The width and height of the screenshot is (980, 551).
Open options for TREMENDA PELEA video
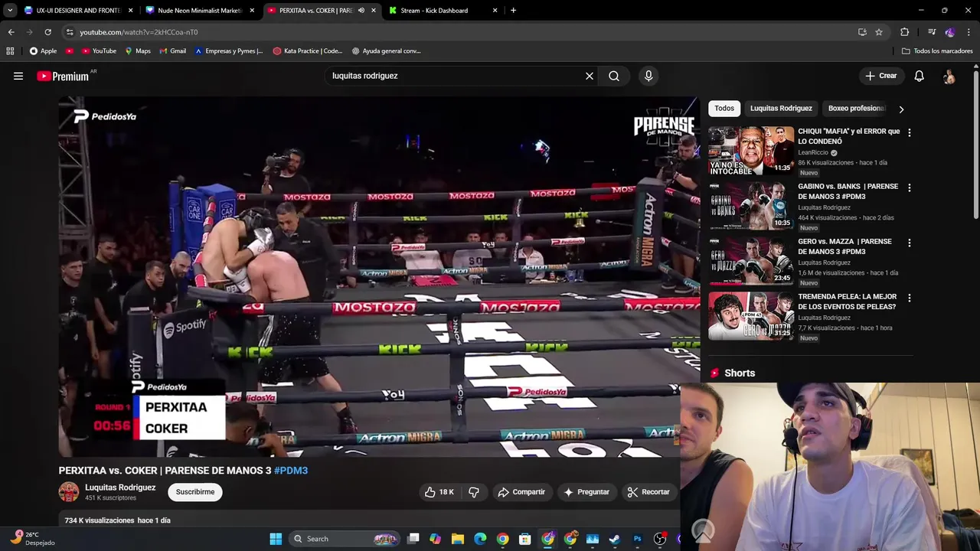(x=909, y=298)
